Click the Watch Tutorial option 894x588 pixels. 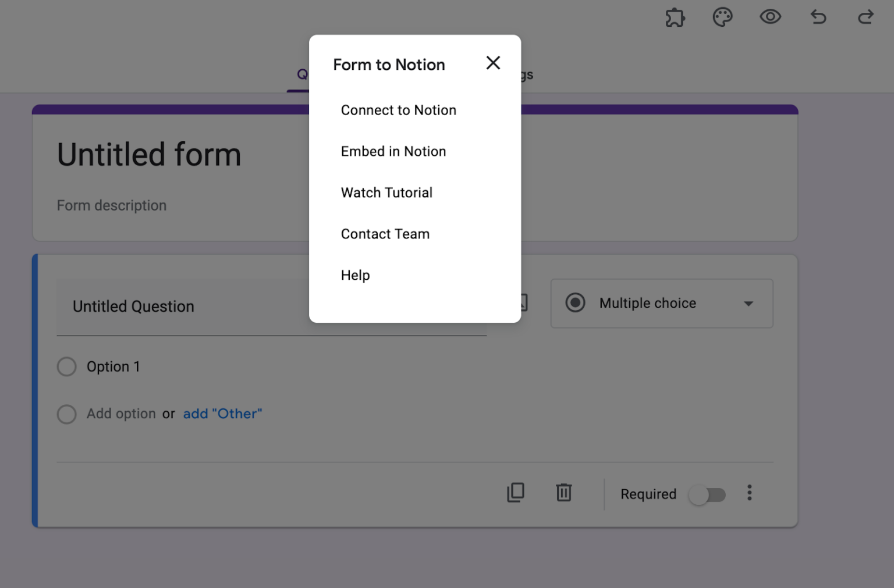coord(386,193)
